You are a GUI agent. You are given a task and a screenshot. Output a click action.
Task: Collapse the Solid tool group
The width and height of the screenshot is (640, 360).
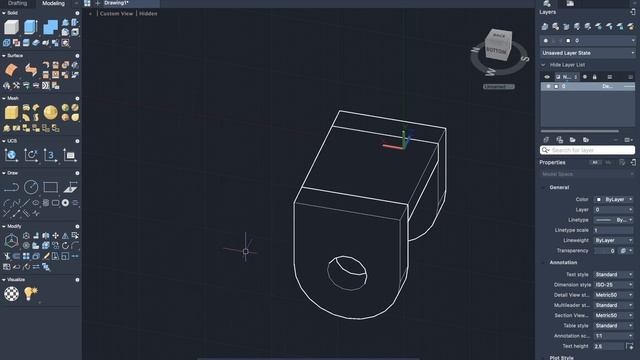coord(4,13)
